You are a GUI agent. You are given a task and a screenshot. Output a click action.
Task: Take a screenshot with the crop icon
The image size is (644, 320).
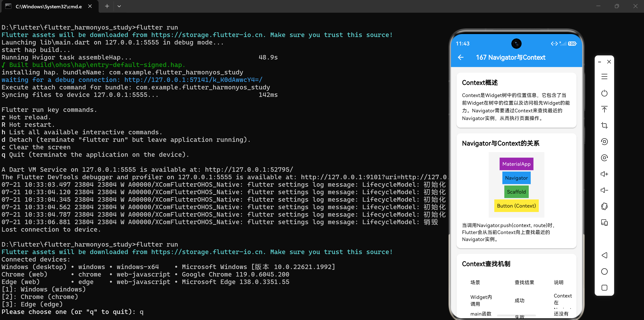(x=604, y=125)
